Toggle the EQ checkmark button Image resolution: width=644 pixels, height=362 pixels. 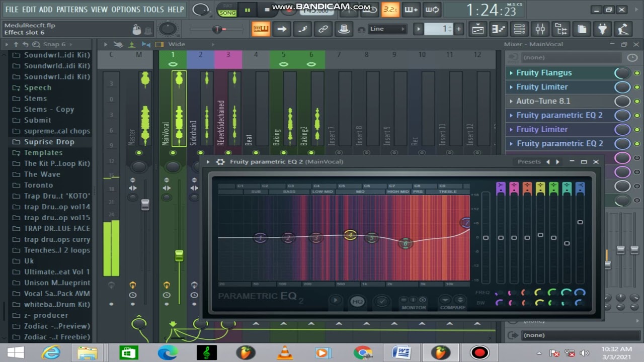coord(382,301)
